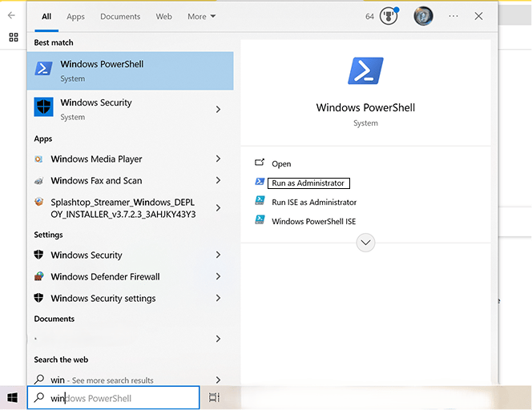Click the Windows Fax and Scan icon
Image resolution: width=532 pixels, height=410 pixels.
[x=38, y=181]
